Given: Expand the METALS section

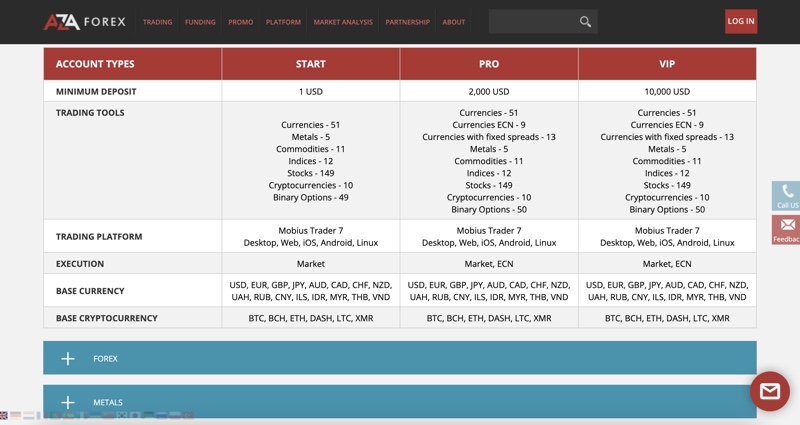Looking at the screenshot, I should point(400,402).
